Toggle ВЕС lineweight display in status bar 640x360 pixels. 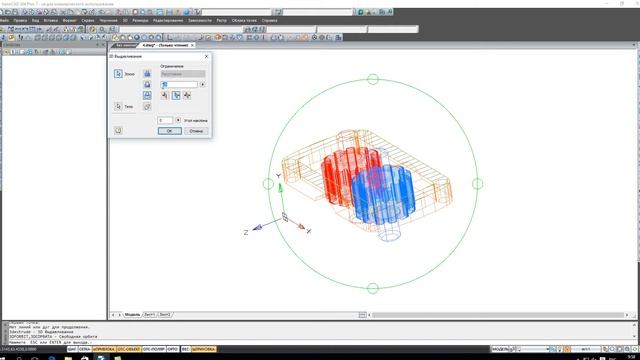tap(185, 349)
